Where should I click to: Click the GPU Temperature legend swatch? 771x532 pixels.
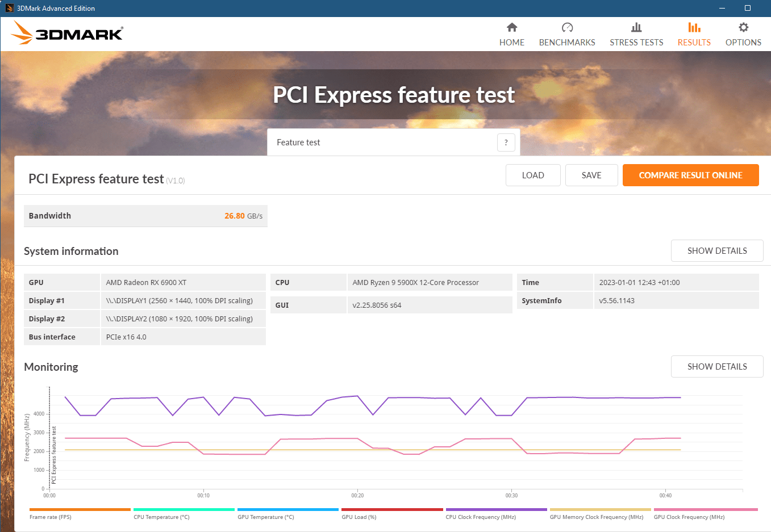coord(288,510)
